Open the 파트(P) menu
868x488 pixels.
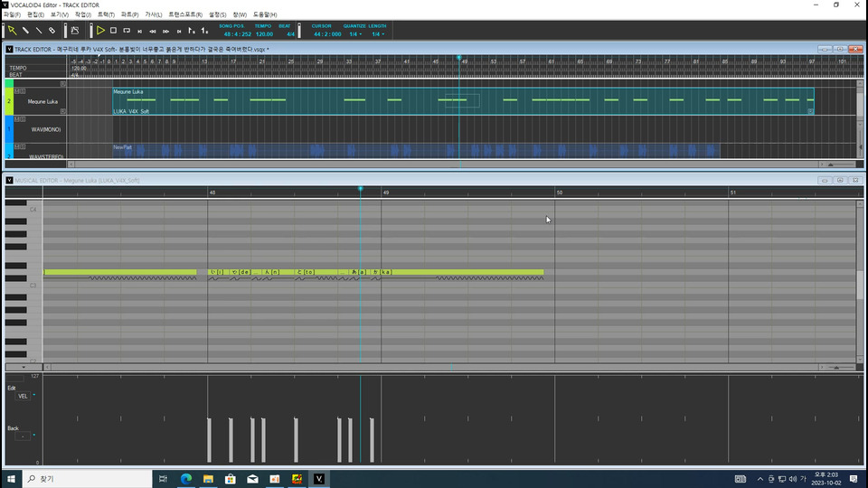pos(129,15)
